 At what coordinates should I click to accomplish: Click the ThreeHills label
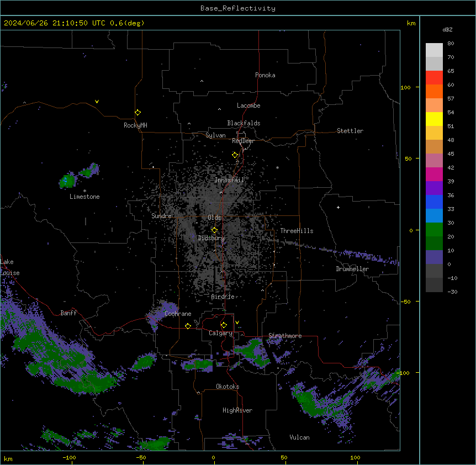pyautogui.click(x=297, y=231)
